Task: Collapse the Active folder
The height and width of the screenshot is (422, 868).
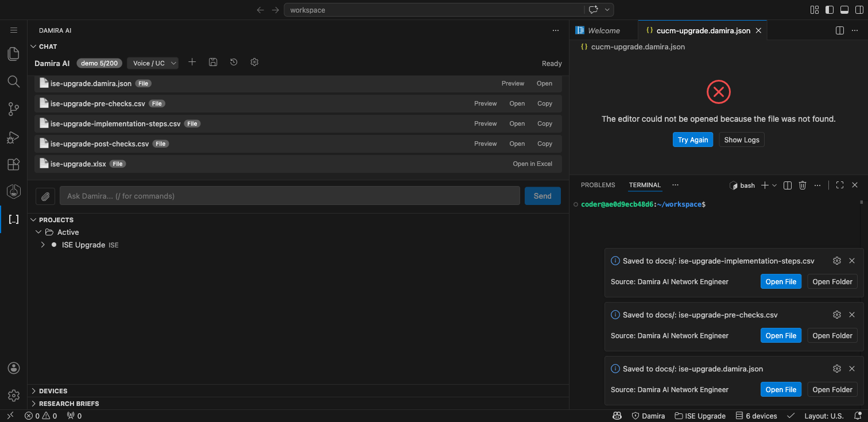Action: pyautogui.click(x=38, y=232)
